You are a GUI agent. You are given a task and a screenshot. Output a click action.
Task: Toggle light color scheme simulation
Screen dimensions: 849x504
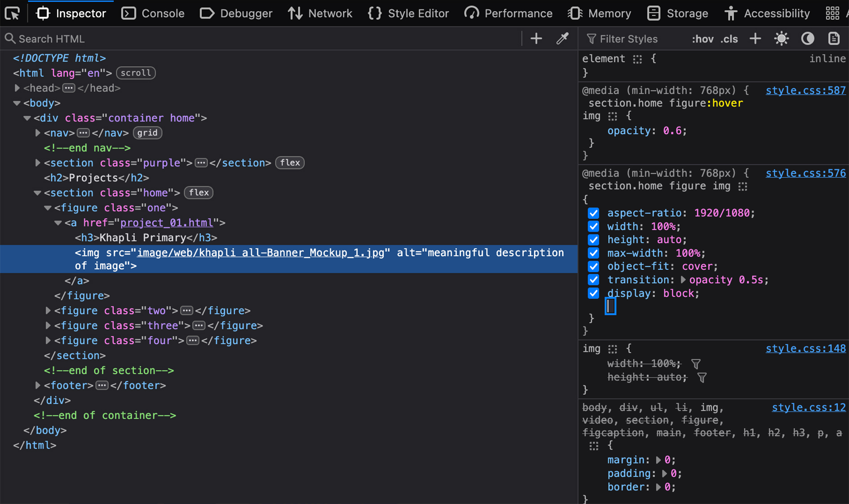[781, 39]
